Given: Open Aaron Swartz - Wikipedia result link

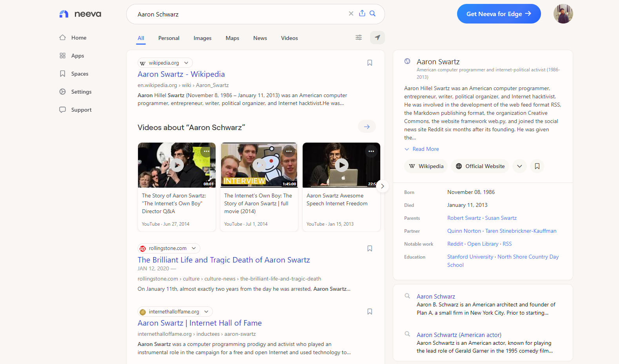Looking at the screenshot, I should coord(181,74).
